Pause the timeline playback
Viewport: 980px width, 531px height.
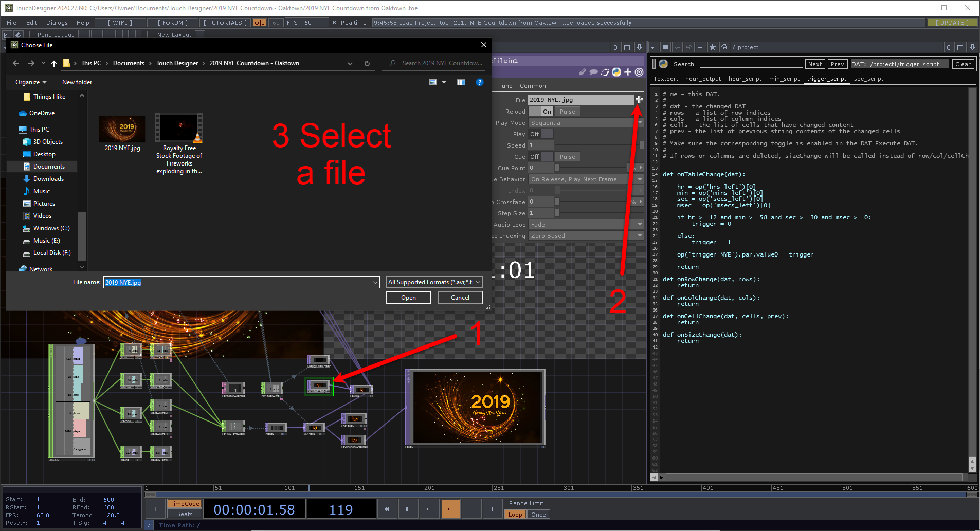[x=407, y=509]
